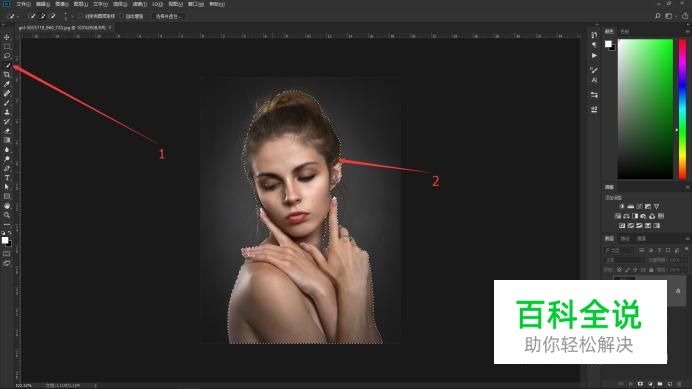Choose Add to Selection mode

click(42, 16)
